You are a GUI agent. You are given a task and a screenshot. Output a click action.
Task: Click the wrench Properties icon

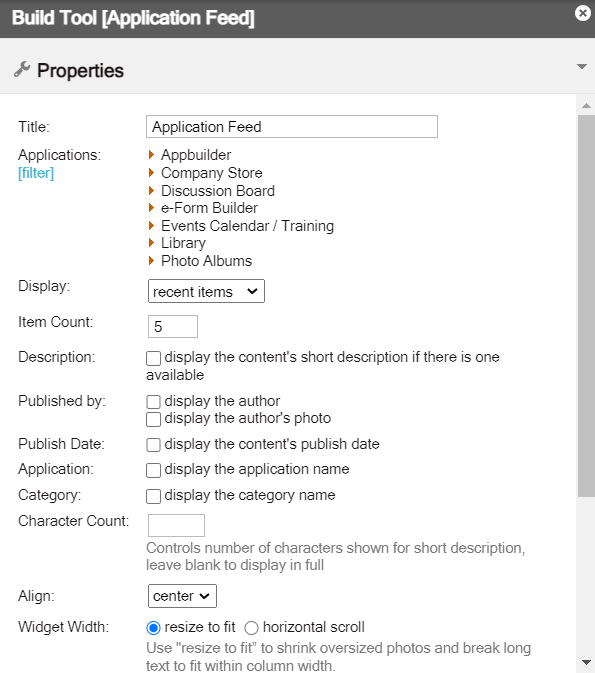pos(22,69)
